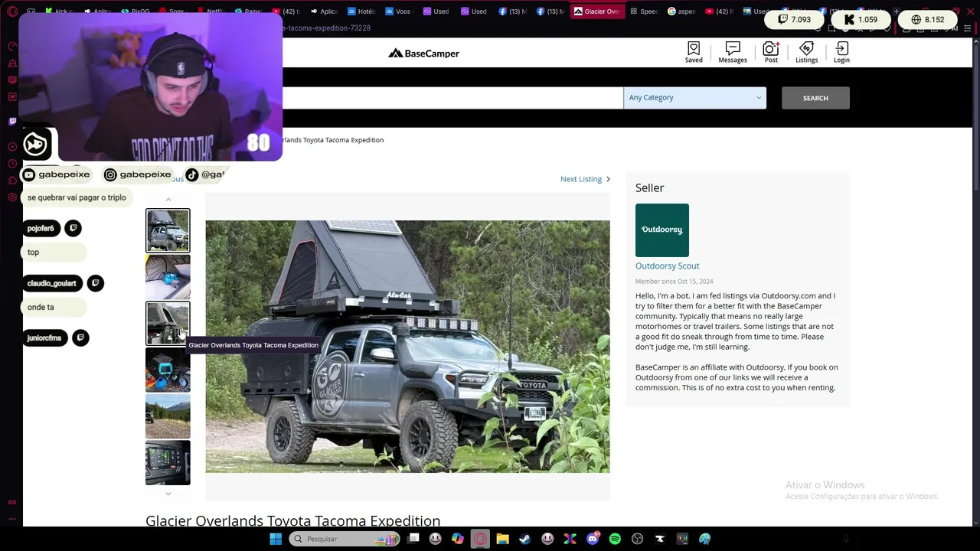Open the Windows Start menu
Screen dimensions: 980x551
pyautogui.click(x=276, y=539)
